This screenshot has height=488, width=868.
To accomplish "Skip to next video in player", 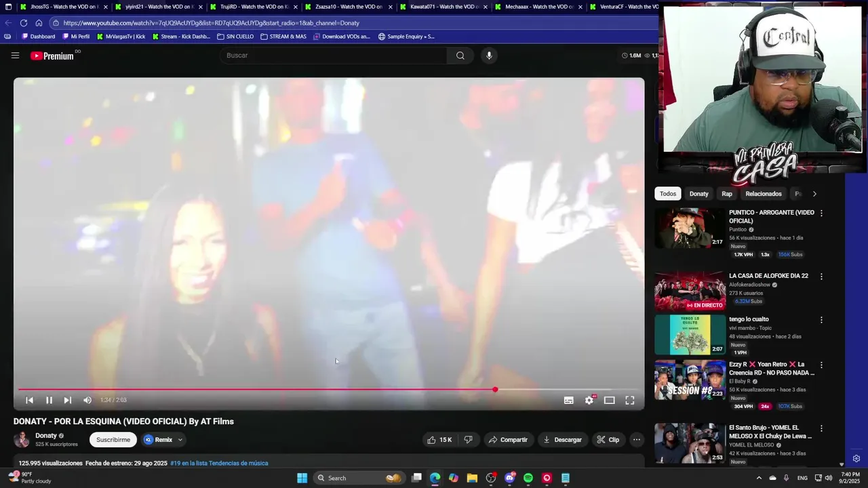I will tap(67, 400).
